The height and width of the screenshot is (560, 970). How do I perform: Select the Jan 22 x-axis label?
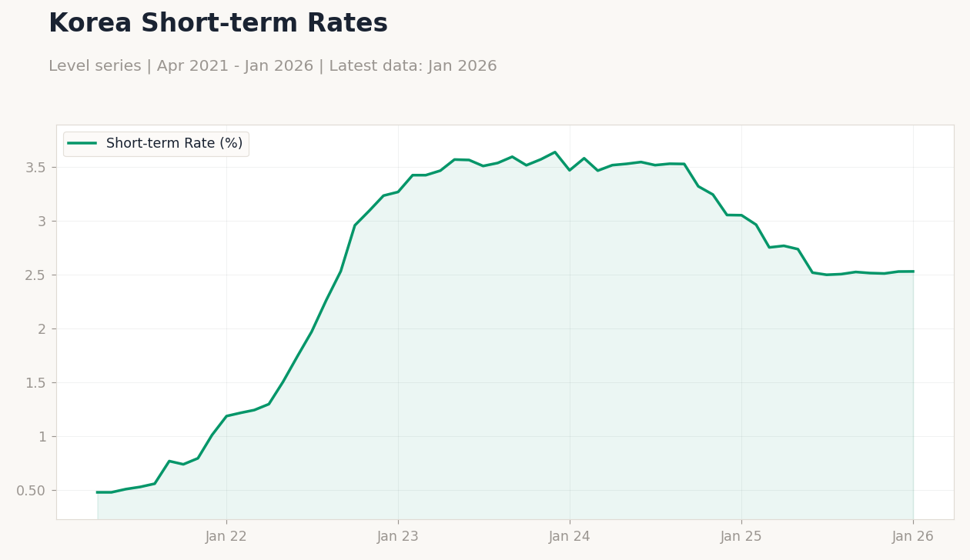click(226, 537)
